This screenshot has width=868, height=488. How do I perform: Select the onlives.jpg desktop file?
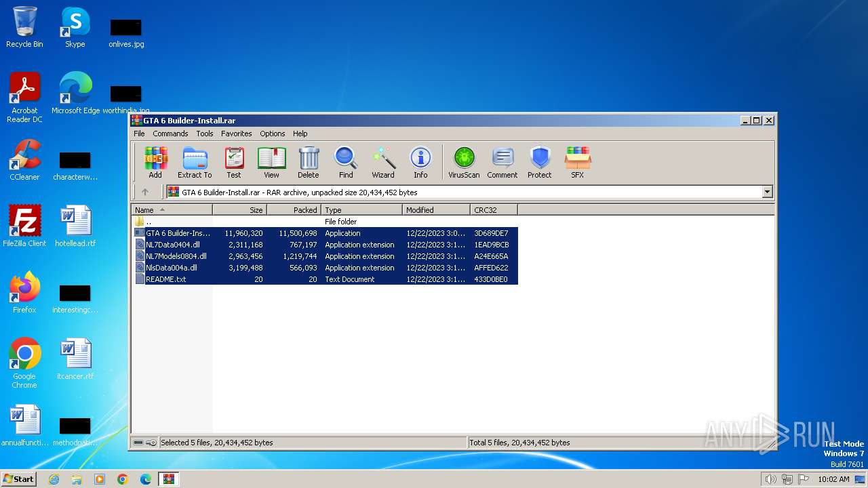click(126, 33)
